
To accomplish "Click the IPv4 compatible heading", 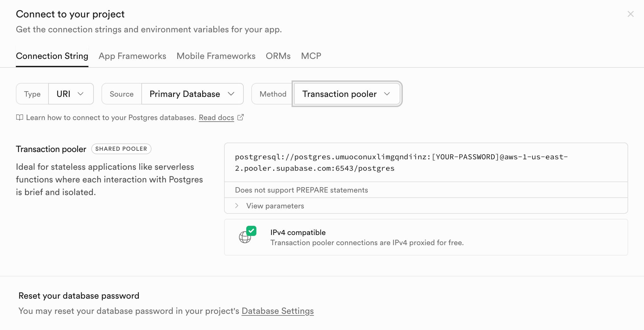I will pyautogui.click(x=298, y=232).
